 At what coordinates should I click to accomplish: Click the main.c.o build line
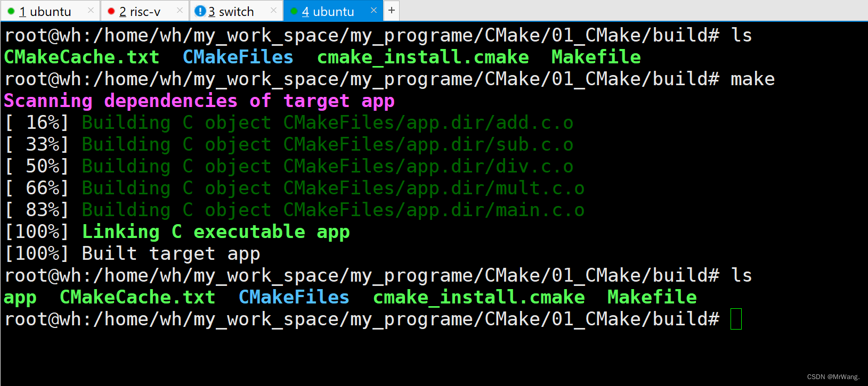click(294, 210)
